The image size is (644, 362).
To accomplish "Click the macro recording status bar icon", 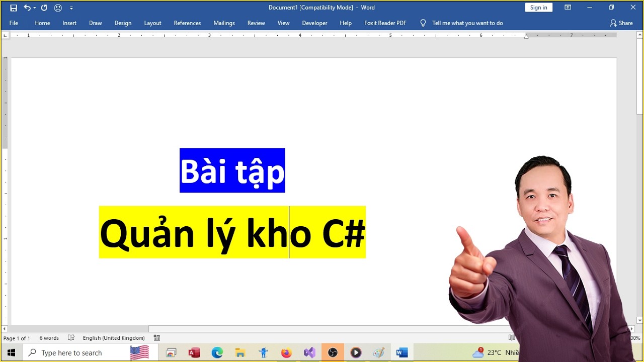I will click(157, 338).
